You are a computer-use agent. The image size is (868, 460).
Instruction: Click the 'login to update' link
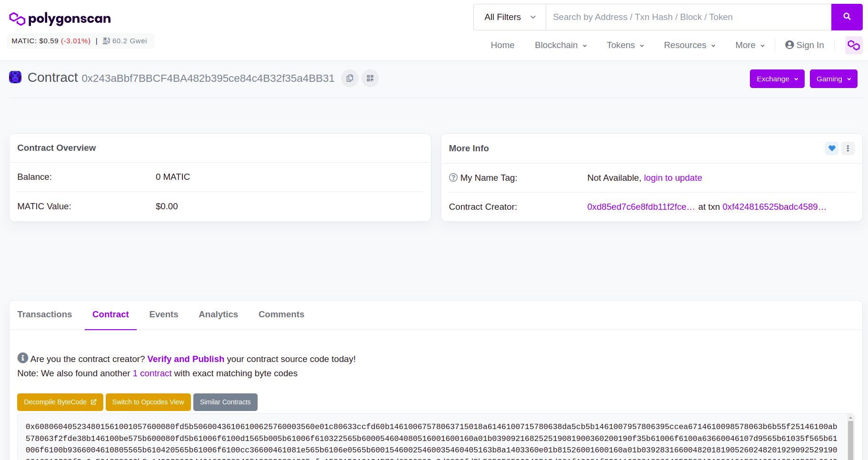[x=673, y=178]
